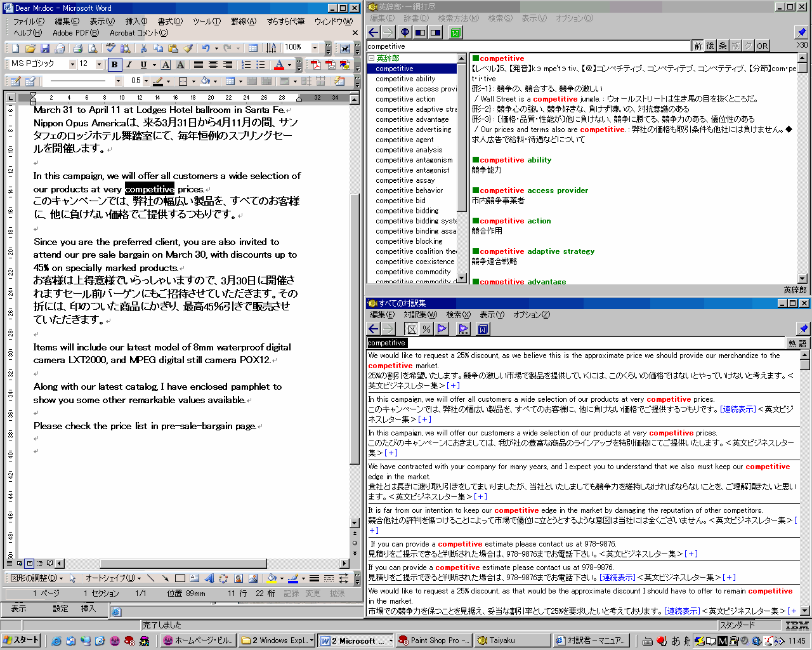Create a new blank document in Word
The width and height of the screenshot is (812, 650).
(x=15, y=48)
